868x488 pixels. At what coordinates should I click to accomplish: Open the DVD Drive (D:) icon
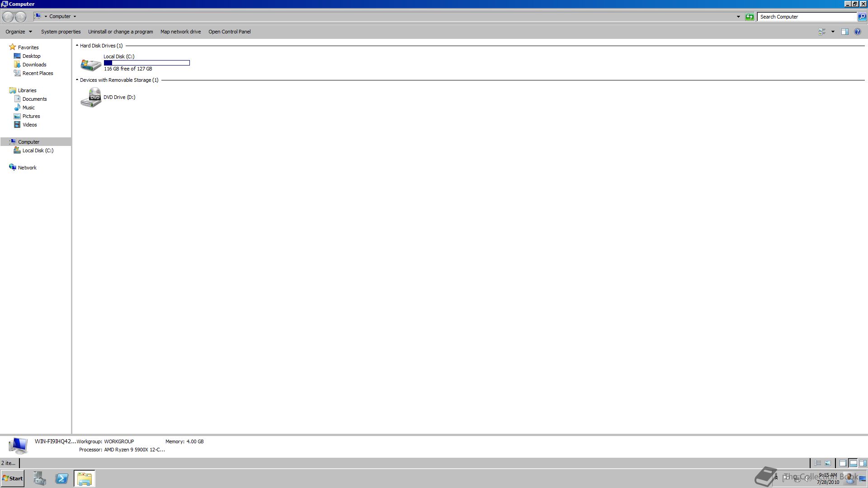91,98
